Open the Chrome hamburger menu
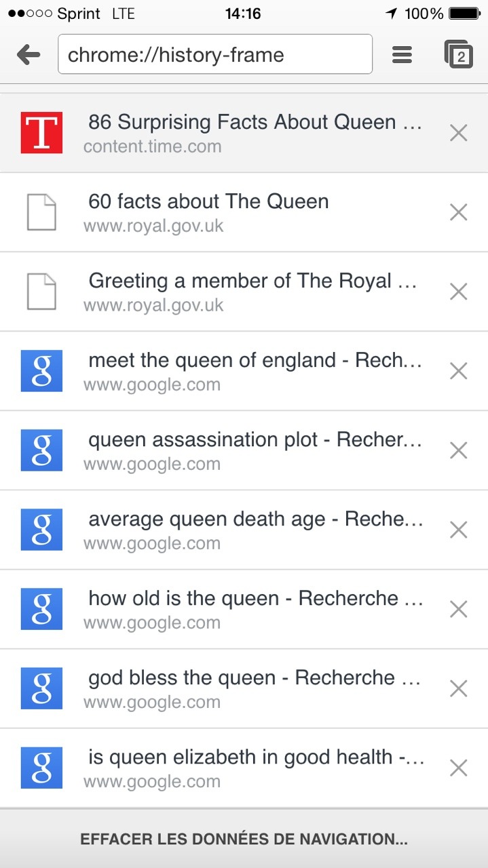The width and height of the screenshot is (488, 868). [402, 54]
